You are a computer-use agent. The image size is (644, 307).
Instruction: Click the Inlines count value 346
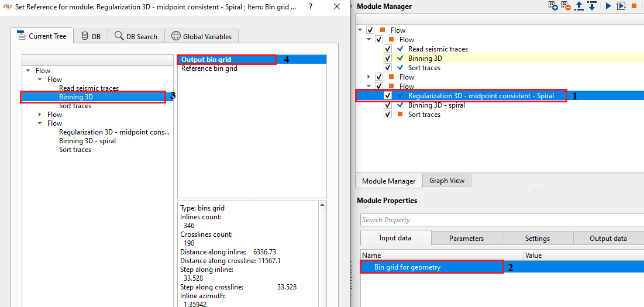tap(189, 225)
